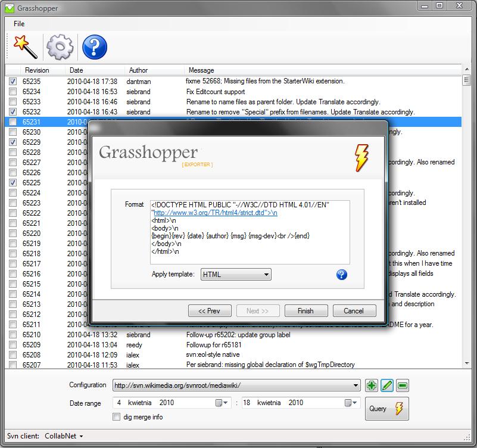Open the Apply template HTML dropdown
Viewport: 477px width, 448px height.
236,275
